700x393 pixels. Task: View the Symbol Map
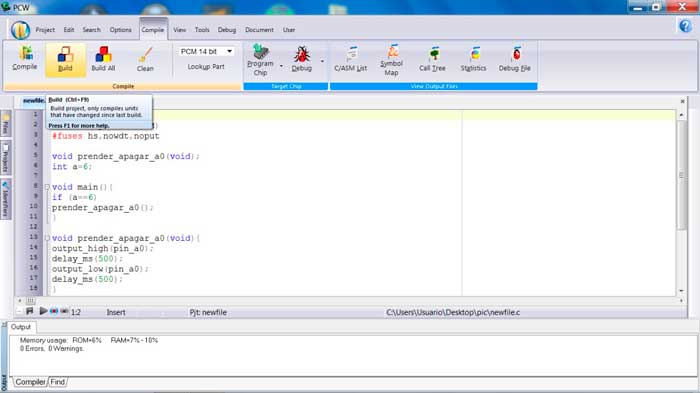[x=392, y=60]
